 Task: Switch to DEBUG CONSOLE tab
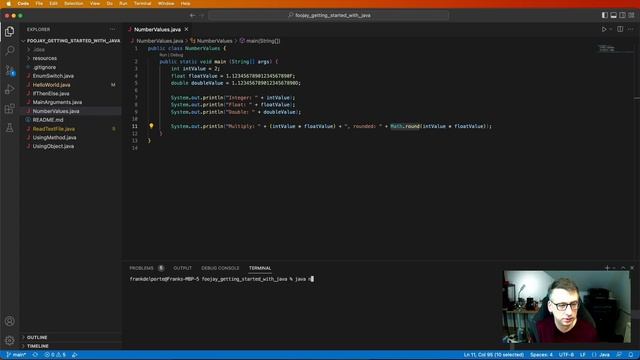pyautogui.click(x=220, y=268)
